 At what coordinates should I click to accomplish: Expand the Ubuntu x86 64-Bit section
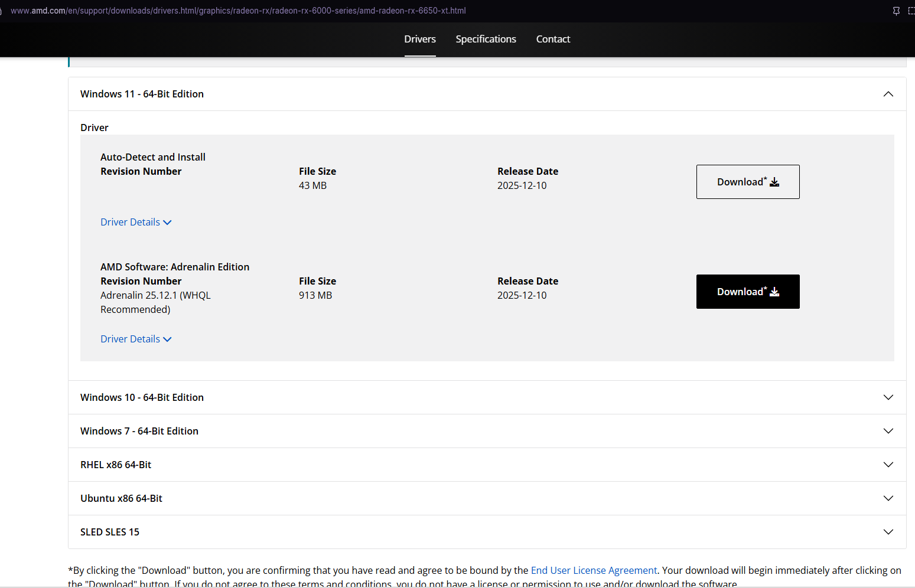click(x=121, y=498)
